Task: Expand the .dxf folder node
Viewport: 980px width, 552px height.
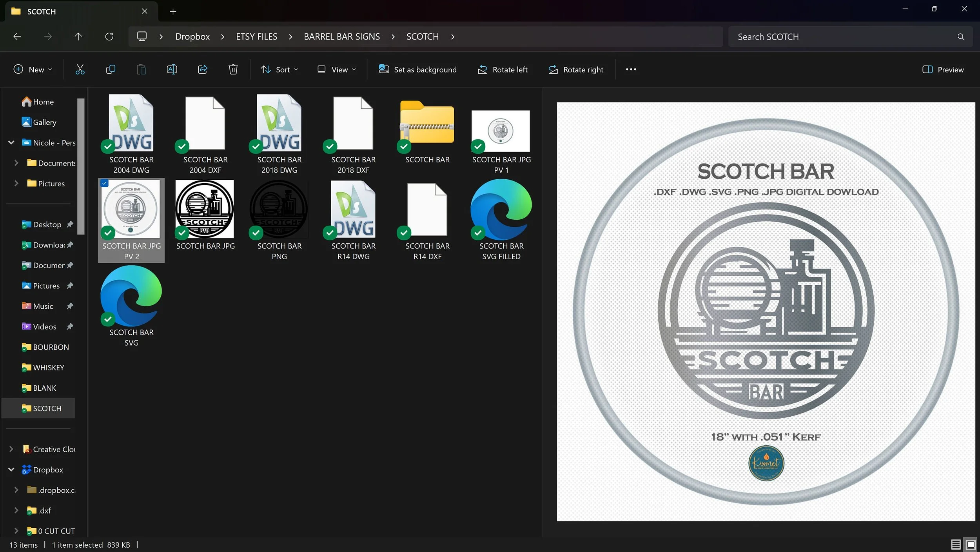Action: [x=16, y=510]
